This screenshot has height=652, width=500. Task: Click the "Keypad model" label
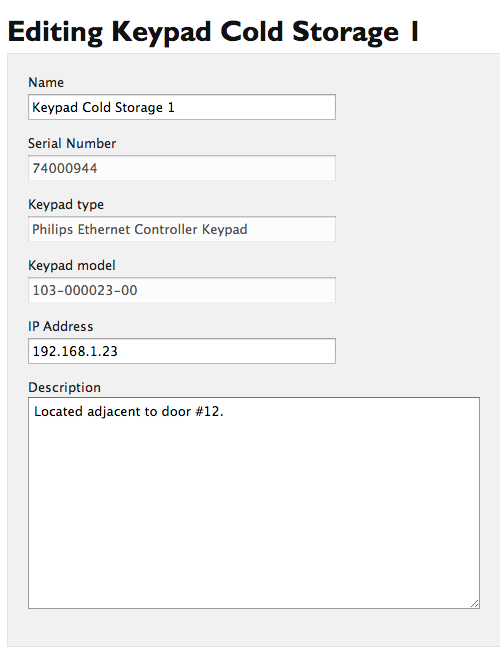(72, 265)
